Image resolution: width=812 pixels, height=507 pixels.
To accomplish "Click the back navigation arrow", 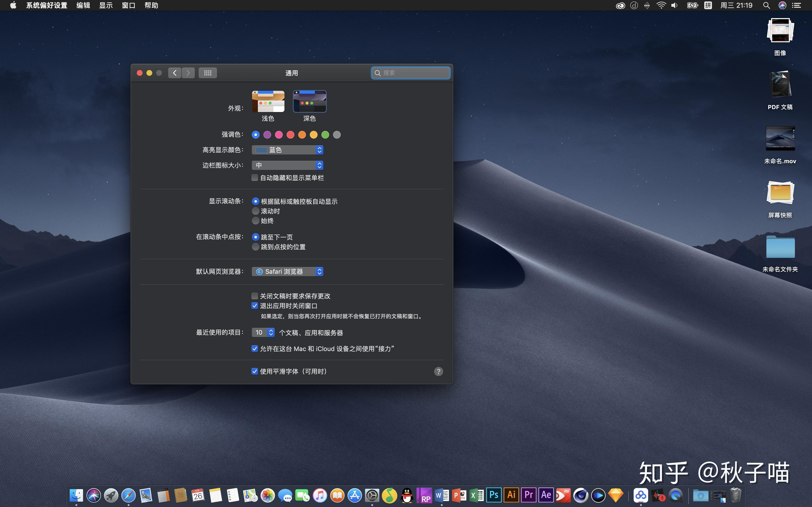I will pyautogui.click(x=174, y=73).
